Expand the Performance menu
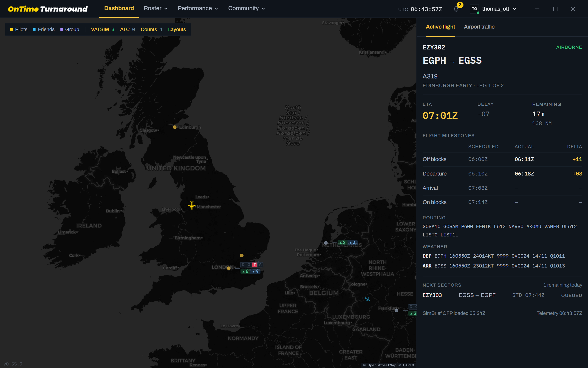 pos(198,8)
